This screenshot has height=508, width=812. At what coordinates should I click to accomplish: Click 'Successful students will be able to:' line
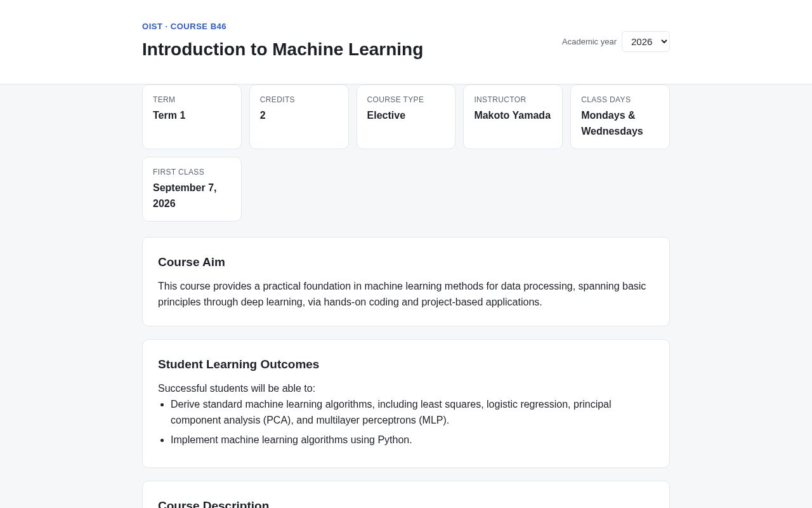(237, 389)
